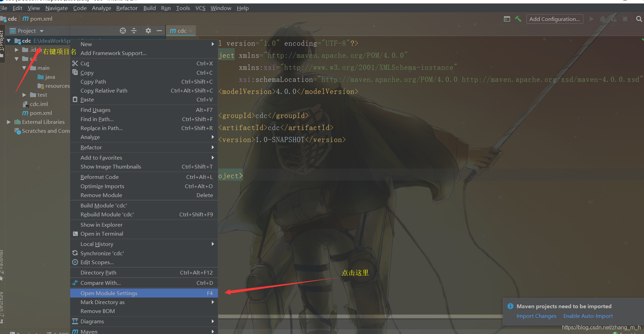This screenshot has height=334, width=644.
Task: Click the artifactId line in the editor
Action: pyautogui.click(x=276, y=128)
